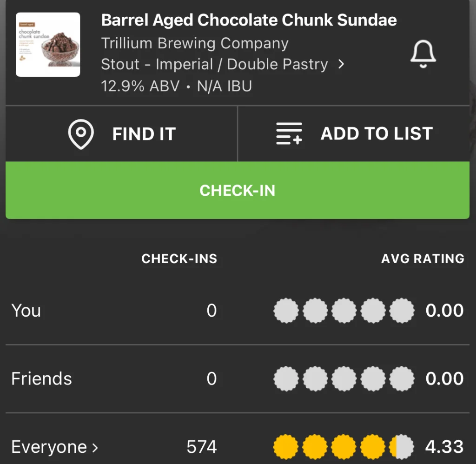Tap the 574 Everyone check-ins count

[202, 447]
